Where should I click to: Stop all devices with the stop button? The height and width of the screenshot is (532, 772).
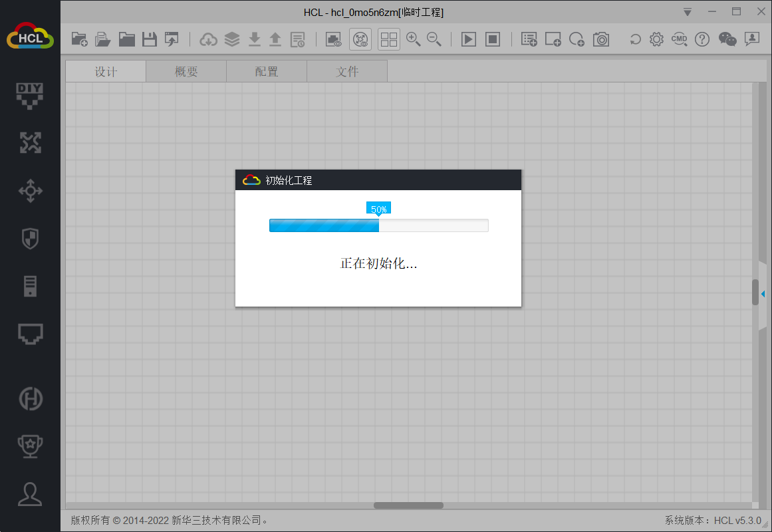pos(493,39)
